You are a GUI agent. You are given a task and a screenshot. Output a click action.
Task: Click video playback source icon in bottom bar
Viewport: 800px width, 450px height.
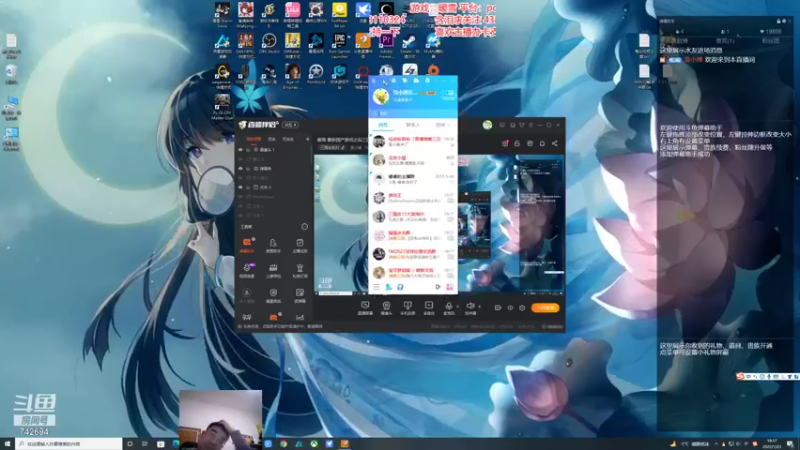[429, 306]
